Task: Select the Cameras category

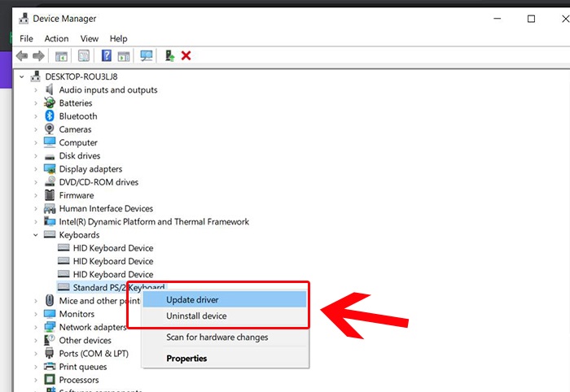Action: tap(75, 129)
